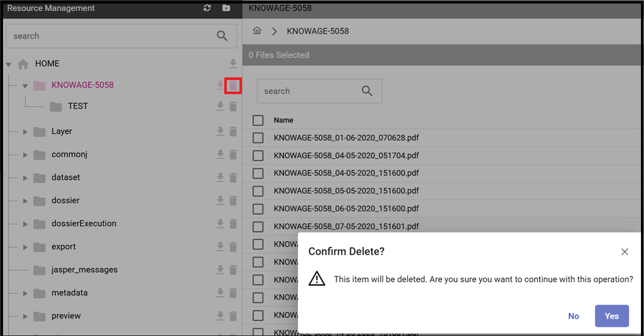Cancel deletion with No button
This screenshot has width=644, height=336.
(x=574, y=316)
